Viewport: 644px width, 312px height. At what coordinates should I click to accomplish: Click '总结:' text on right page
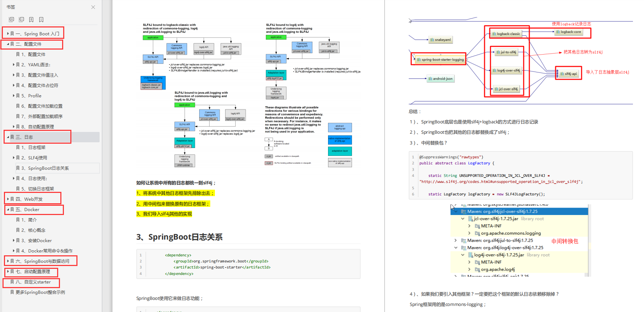click(415, 112)
